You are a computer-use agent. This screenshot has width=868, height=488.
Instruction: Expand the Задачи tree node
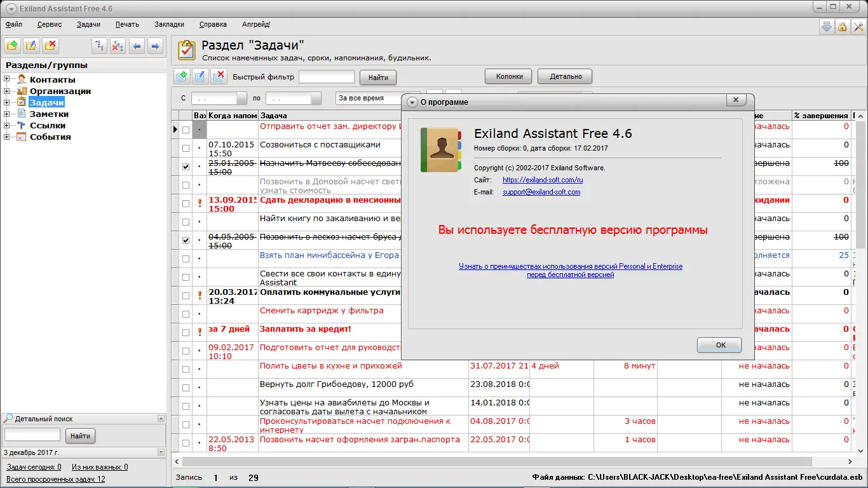[7, 102]
